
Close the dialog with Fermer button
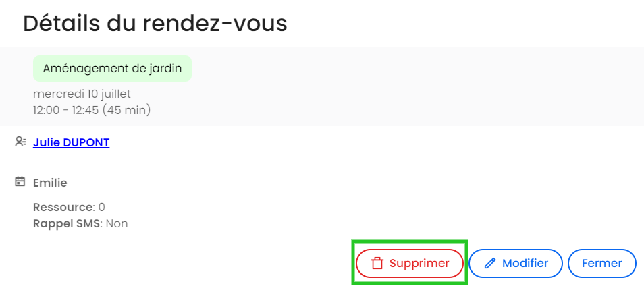(x=601, y=264)
